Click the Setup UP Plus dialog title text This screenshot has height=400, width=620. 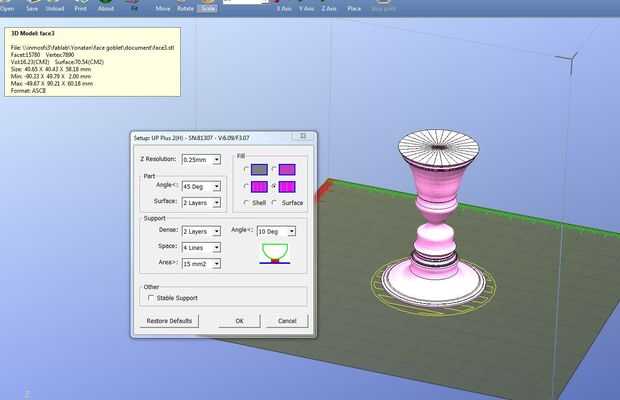click(x=191, y=138)
